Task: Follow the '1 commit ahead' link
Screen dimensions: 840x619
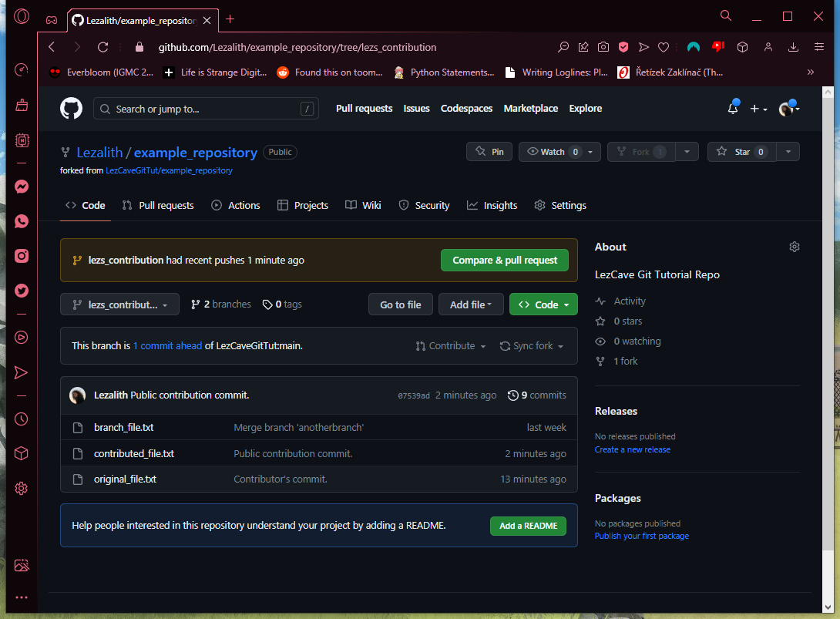Action: point(168,345)
